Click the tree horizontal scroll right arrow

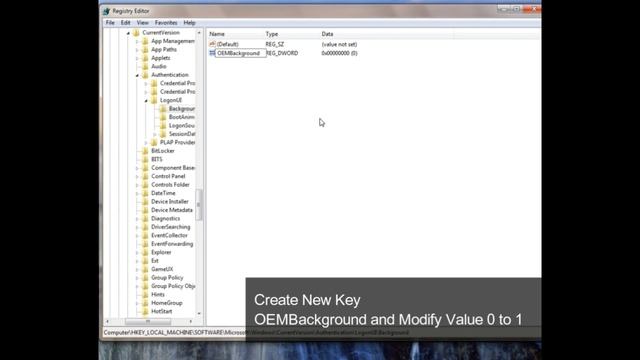point(191,322)
